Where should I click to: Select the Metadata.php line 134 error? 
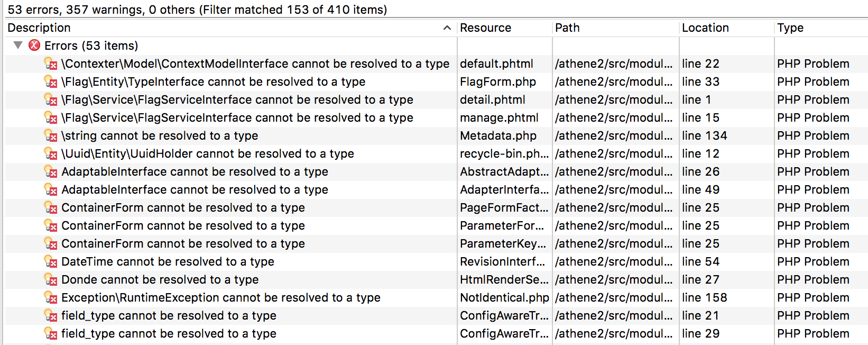(x=160, y=136)
